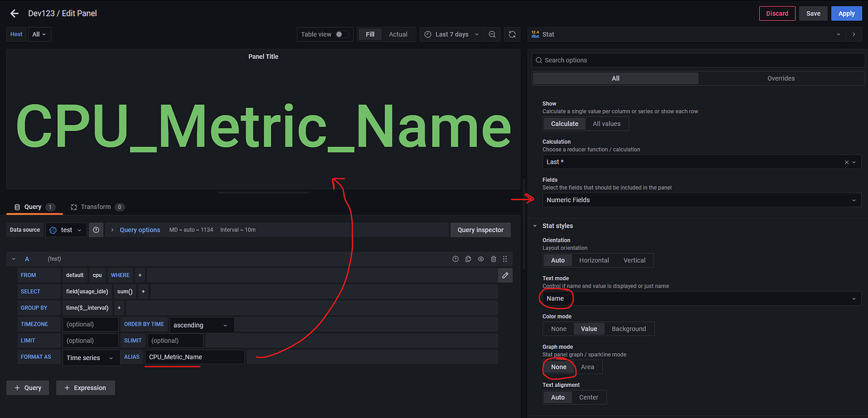This screenshot has width=868, height=418.
Task: Click the Apply button
Action: coord(846,13)
